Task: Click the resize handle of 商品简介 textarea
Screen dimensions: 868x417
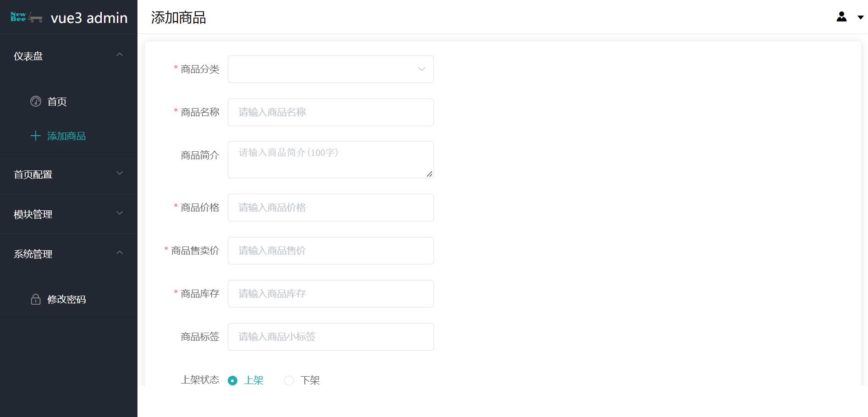Action: tap(430, 175)
